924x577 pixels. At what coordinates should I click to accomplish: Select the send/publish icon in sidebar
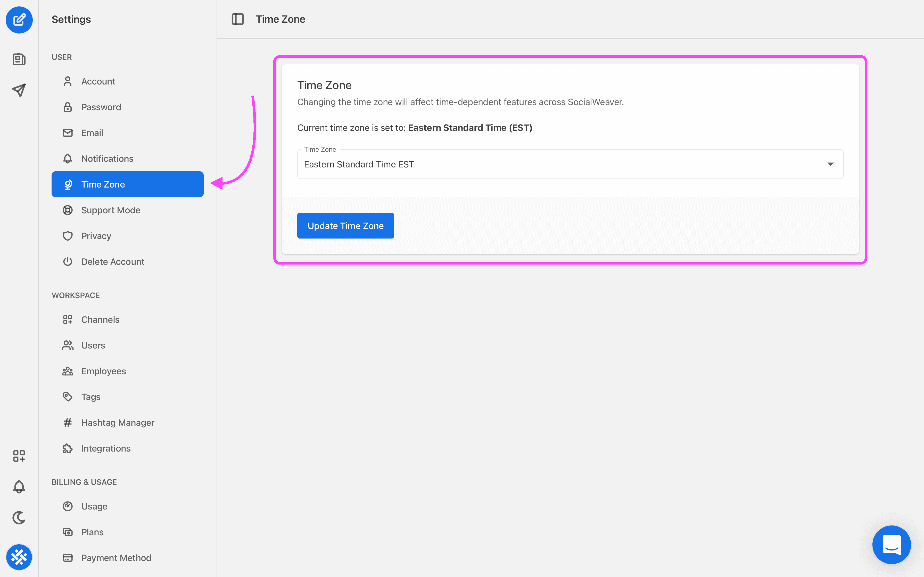tap(19, 90)
